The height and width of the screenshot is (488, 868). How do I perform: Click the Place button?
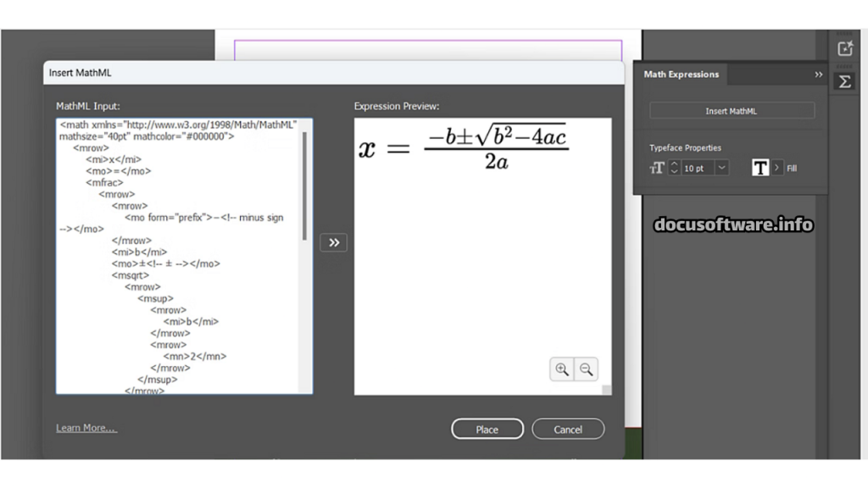[x=487, y=430]
